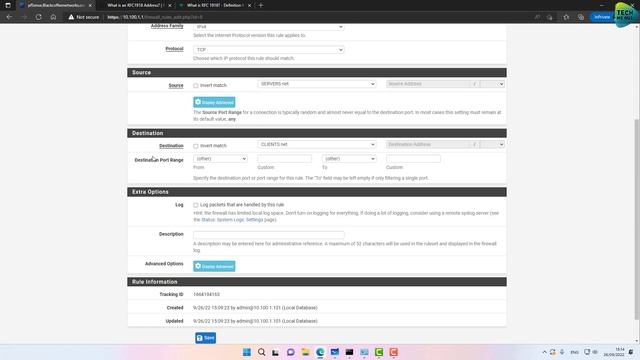The width and height of the screenshot is (640, 360).
Task: Open the tab actions menu icon
Action: (8, 5)
